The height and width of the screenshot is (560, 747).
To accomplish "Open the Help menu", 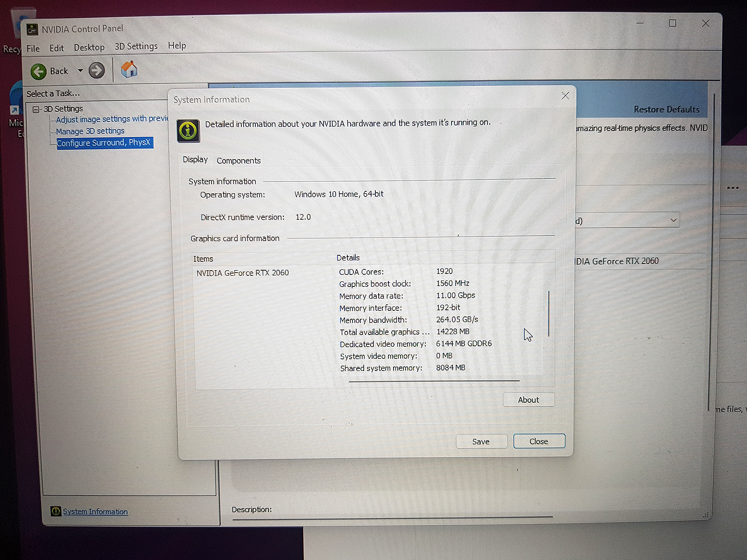I will 177,45.
